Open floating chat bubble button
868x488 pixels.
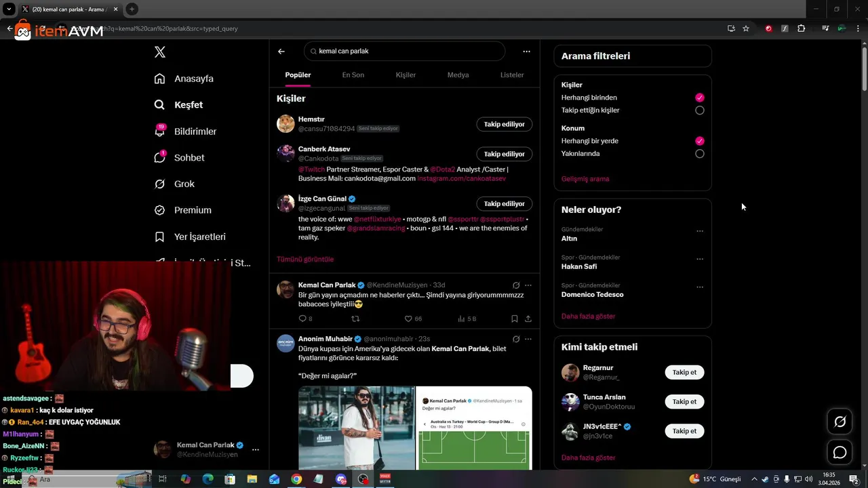tap(840, 452)
